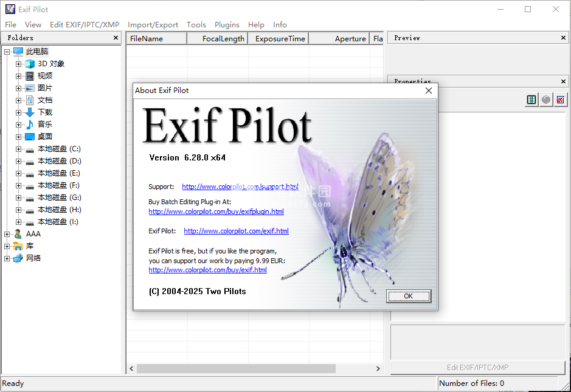This screenshot has height=392, width=571.
Task: Click the 网络 network icon
Action: pyautogui.click(x=18, y=258)
